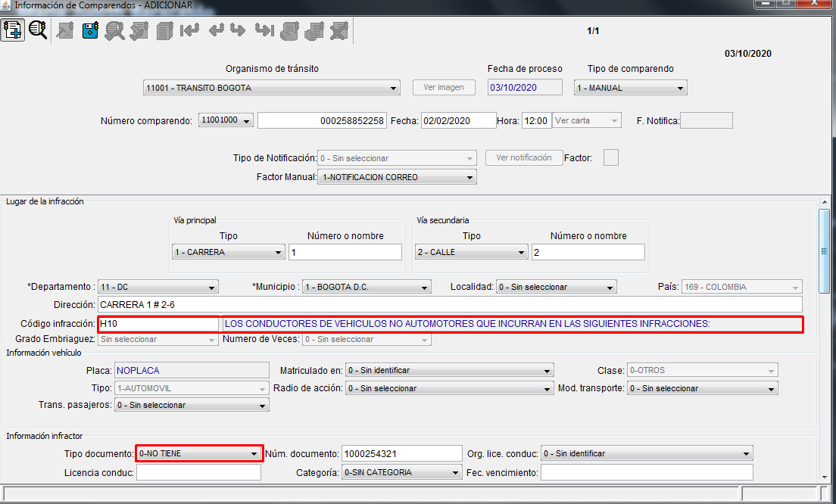Expand the Tipo documento dropdown
Screen dimensions: 836x504
click(x=198, y=453)
